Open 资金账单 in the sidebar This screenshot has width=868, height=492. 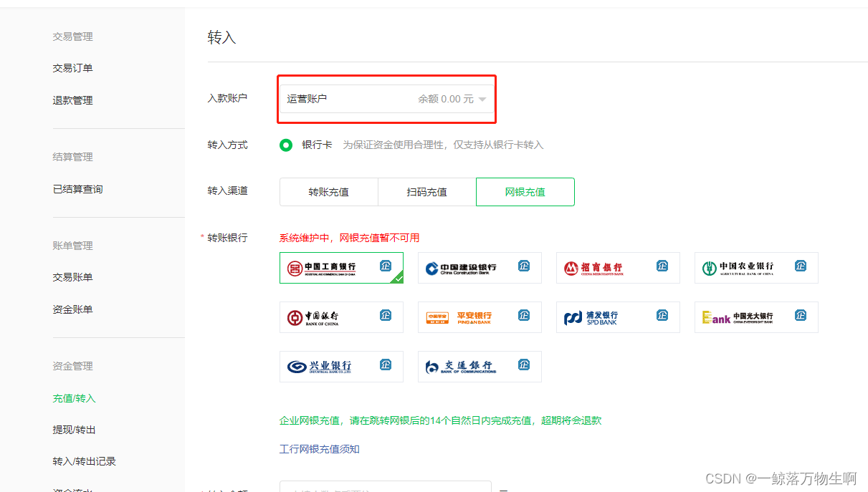point(72,309)
